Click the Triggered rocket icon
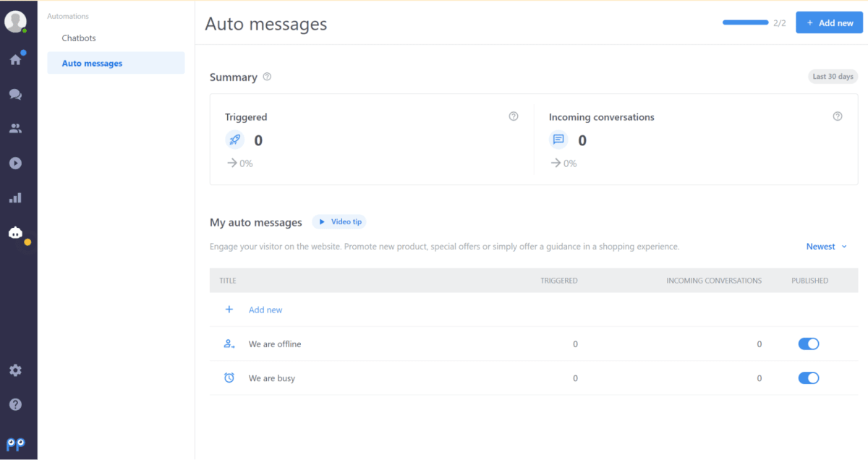 (x=234, y=140)
